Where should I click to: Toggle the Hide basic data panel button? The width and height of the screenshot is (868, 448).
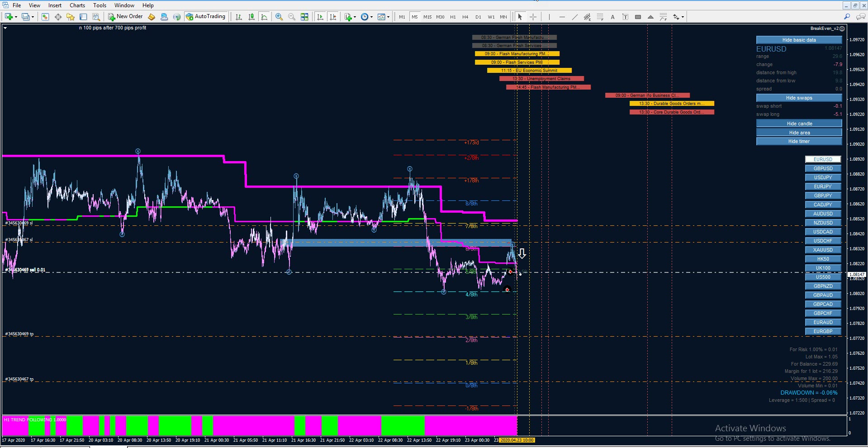pyautogui.click(x=799, y=40)
